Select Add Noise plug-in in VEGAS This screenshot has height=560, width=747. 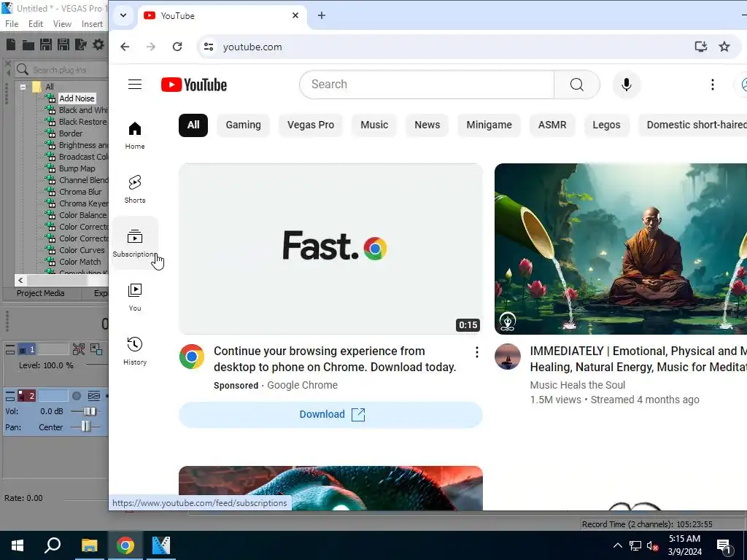point(77,98)
